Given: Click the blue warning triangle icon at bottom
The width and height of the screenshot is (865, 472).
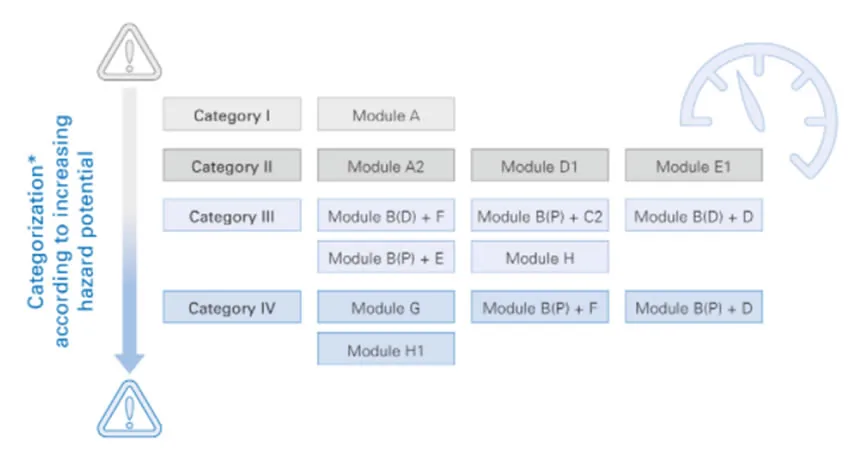Looking at the screenshot, I should pos(130,409).
